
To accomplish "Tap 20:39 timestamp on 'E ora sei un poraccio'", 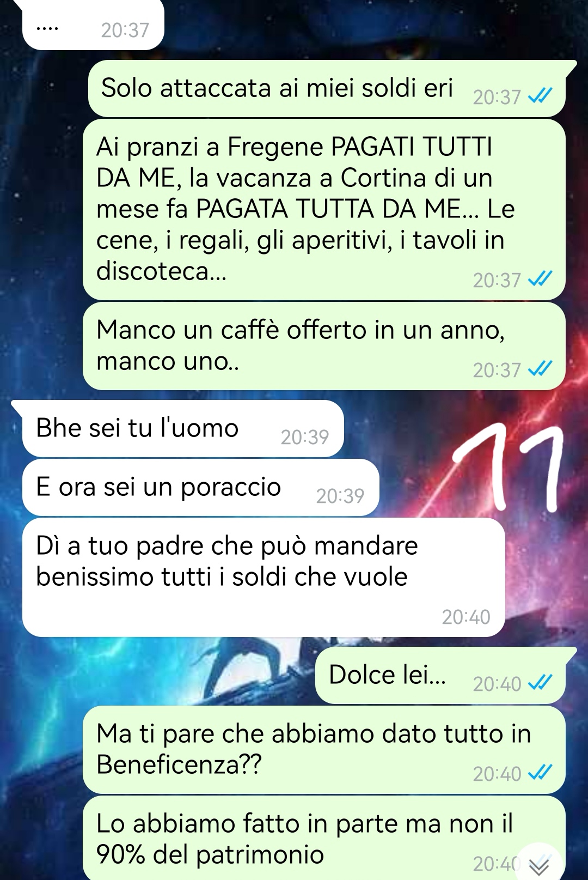I will click(x=340, y=496).
